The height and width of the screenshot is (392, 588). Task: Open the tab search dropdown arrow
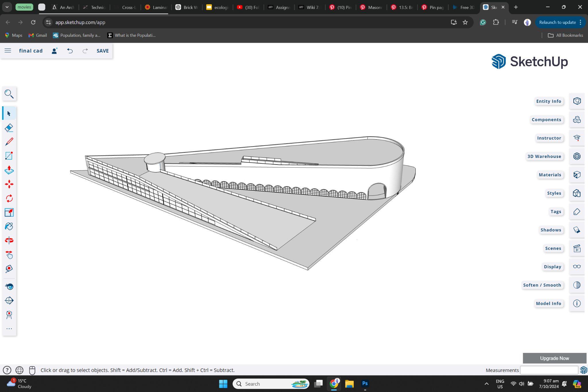tap(7, 7)
